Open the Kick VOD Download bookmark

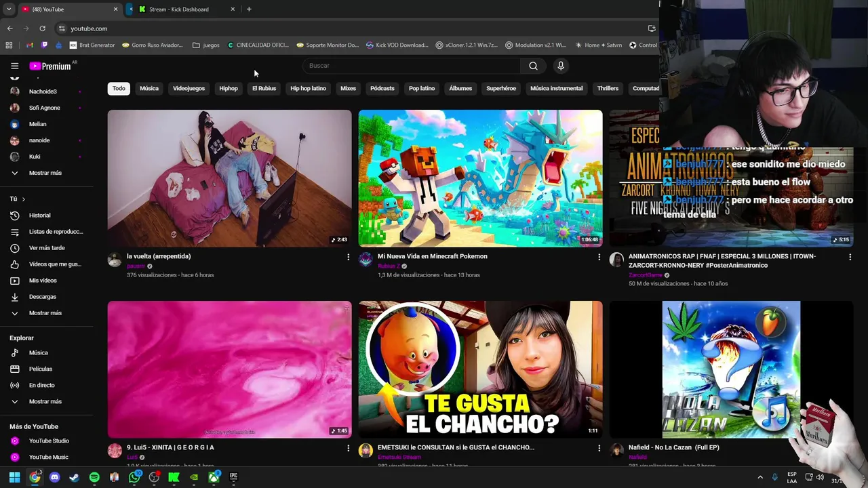coord(397,45)
